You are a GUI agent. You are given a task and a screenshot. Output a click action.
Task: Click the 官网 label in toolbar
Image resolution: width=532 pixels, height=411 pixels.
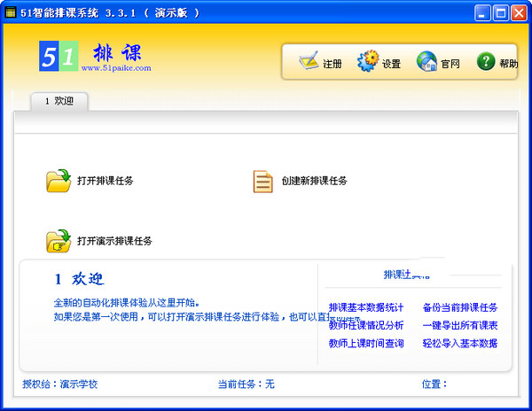[450, 64]
